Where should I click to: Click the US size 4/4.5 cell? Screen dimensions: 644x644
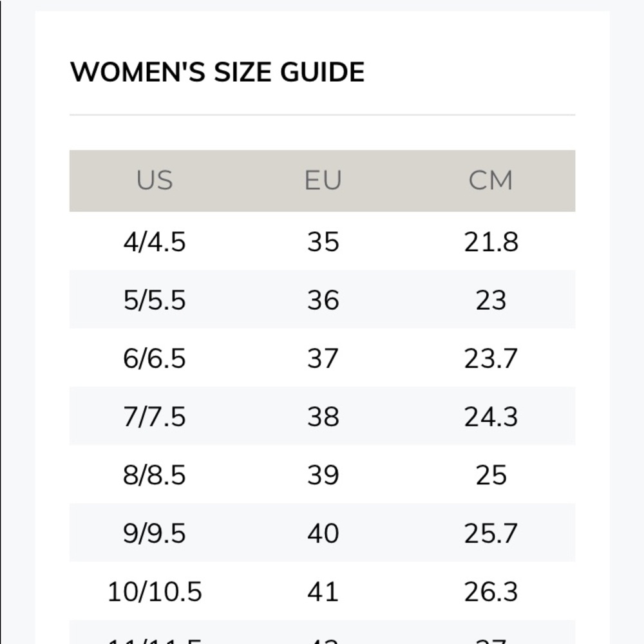point(155,241)
